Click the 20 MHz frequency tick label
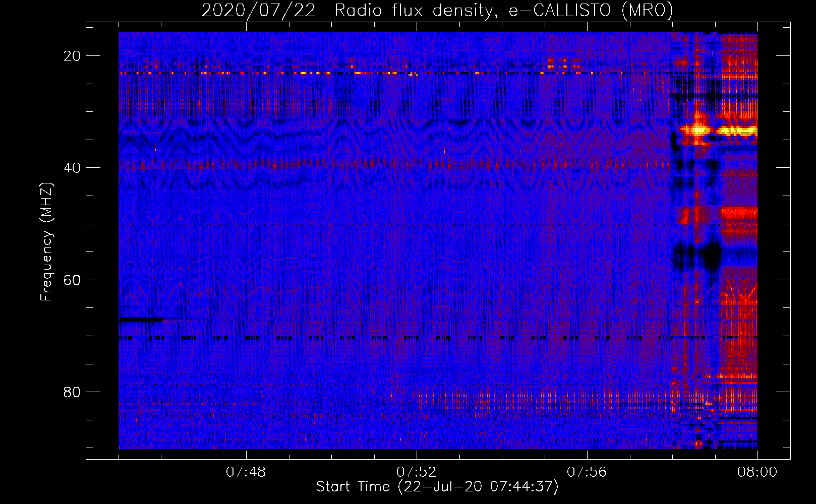 point(72,56)
